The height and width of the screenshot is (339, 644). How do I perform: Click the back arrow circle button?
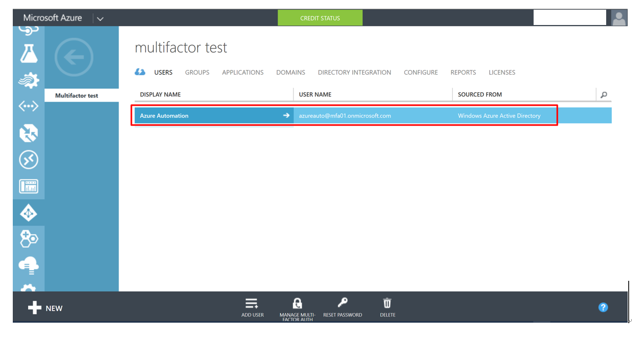pos(74,57)
